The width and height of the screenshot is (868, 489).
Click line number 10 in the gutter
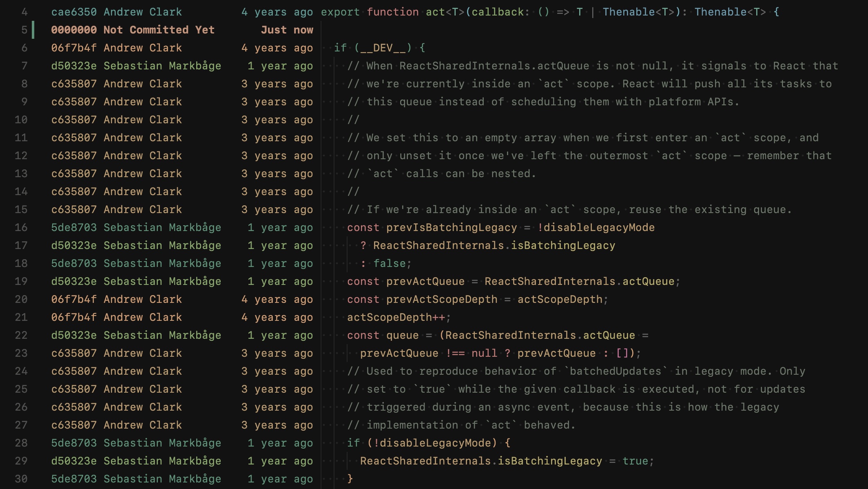(x=21, y=120)
